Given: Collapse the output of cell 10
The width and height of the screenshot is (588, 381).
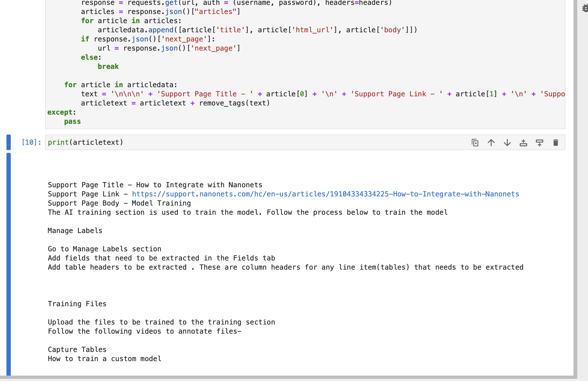Looking at the screenshot, I should coord(9,264).
